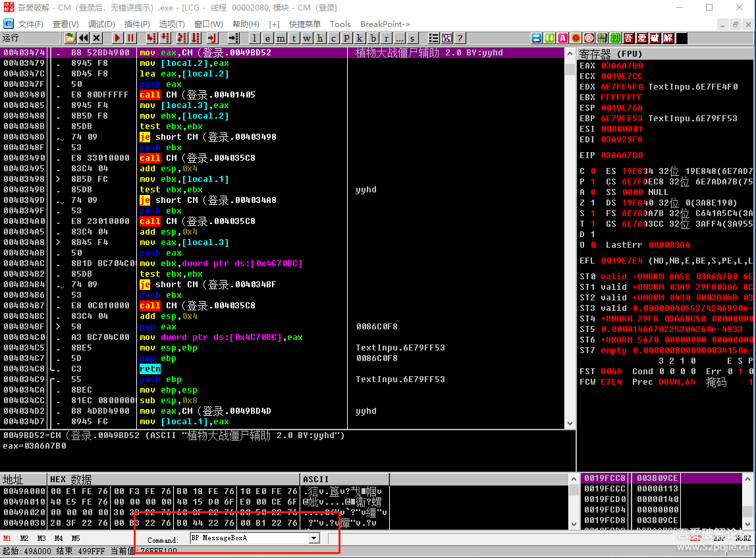Click the red question mark help icon
The height and width of the screenshot is (558, 756).
tap(460, 38)
